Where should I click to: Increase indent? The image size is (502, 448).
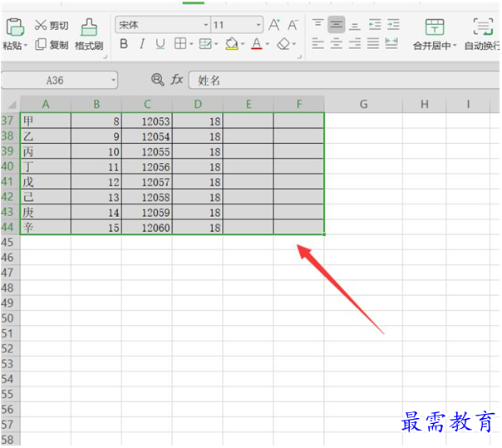coord(393,24)
